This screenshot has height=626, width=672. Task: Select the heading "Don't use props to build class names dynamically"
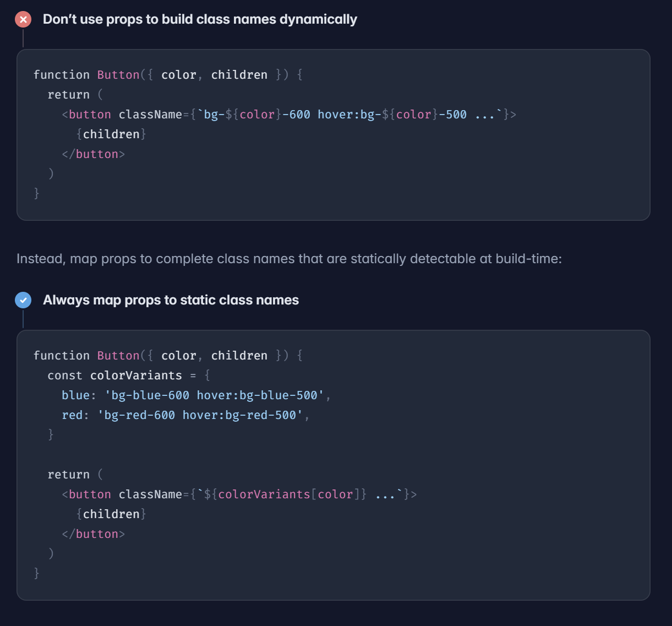point(200,19)
